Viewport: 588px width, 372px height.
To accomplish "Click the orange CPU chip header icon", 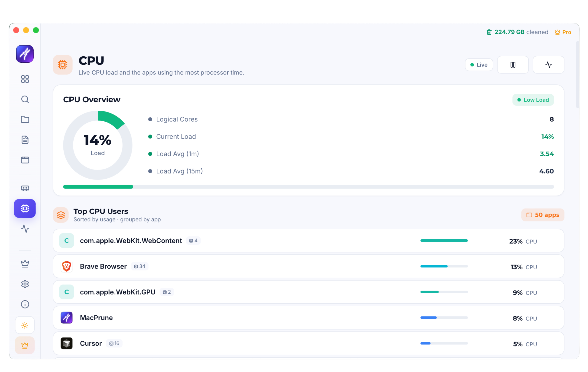I will (x=63, y=65).
